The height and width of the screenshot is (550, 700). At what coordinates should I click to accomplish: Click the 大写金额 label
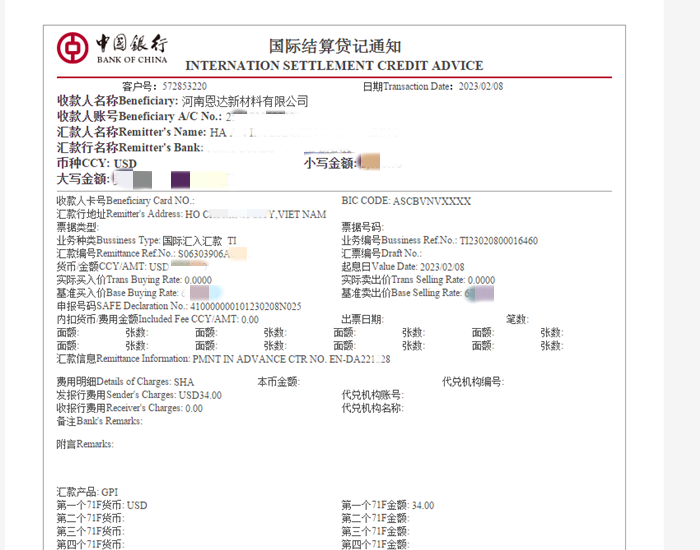point(83,179)
